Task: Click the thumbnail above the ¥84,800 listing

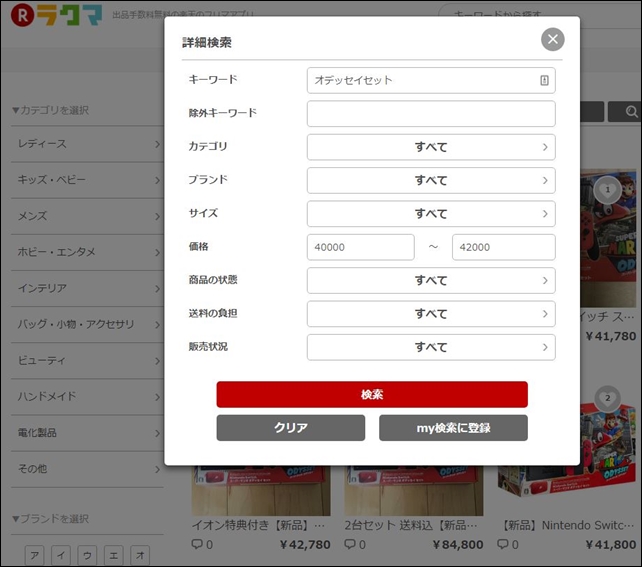Action: tap(414, 490)
